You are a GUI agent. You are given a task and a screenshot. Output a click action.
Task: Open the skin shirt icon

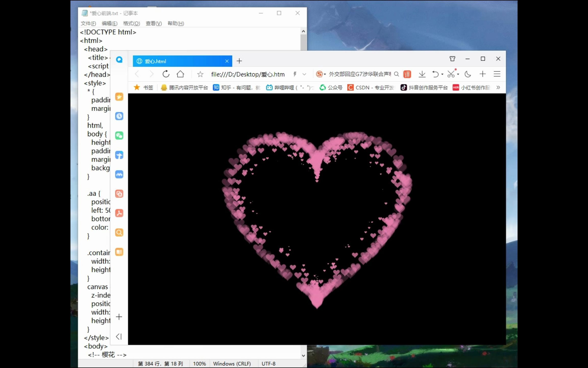[452, 59]
